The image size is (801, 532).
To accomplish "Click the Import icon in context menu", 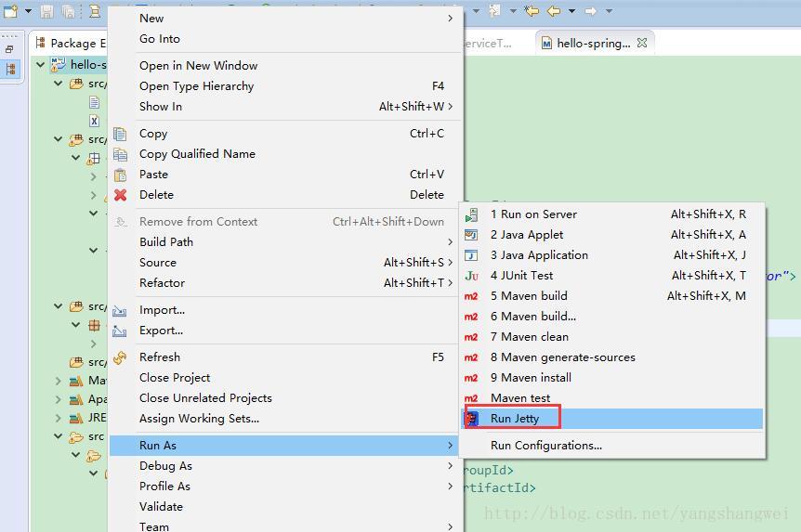I will pos(120,310).
